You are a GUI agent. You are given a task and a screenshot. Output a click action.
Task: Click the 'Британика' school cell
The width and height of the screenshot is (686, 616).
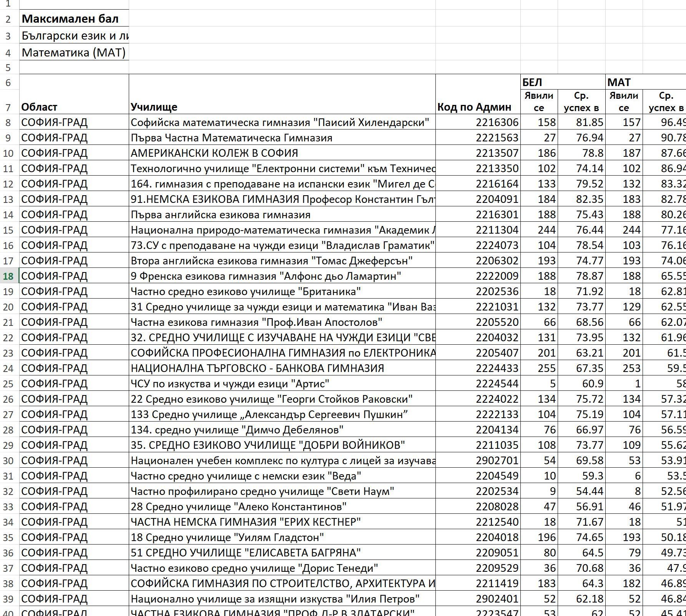(282, 291)
